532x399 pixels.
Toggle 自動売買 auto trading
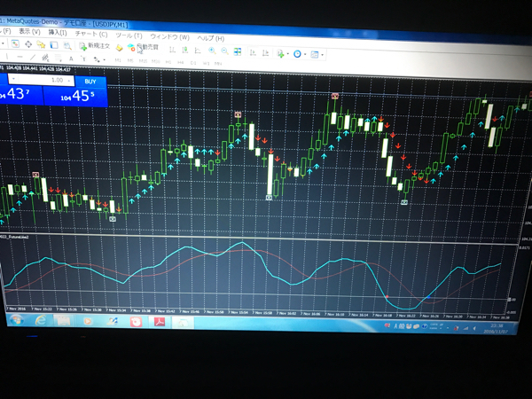[143, 47]
